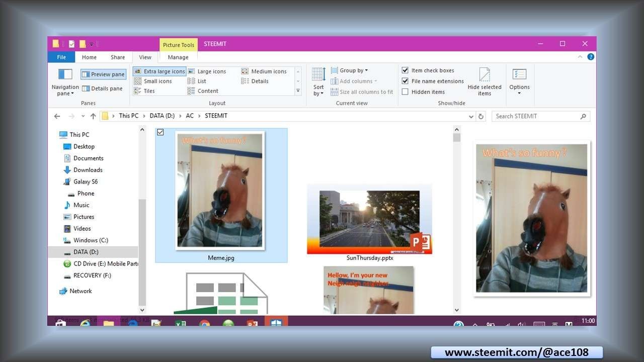
Task: Open Documents in navigation pane
Action: click(83, 158)
